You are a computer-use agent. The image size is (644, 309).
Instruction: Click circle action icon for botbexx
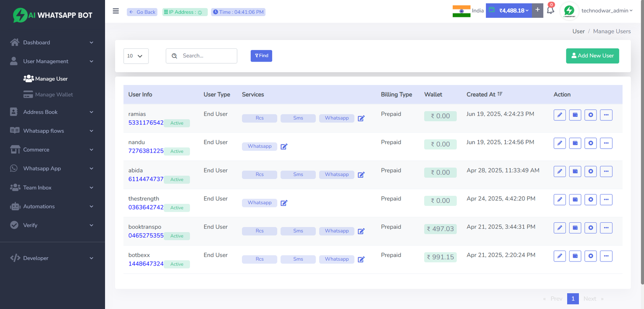[x=590, y=256]
